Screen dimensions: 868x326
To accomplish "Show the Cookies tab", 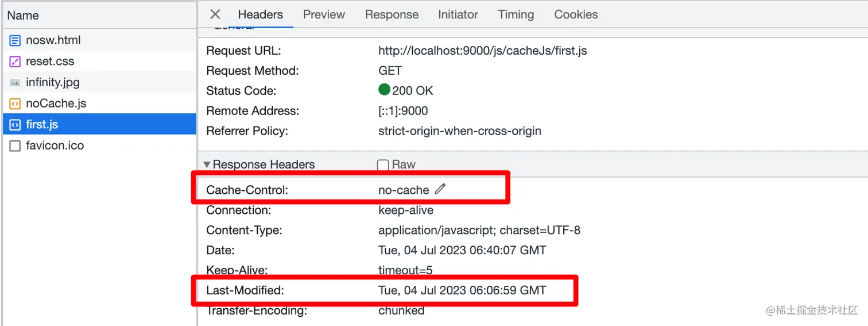I will click(576, 14).
